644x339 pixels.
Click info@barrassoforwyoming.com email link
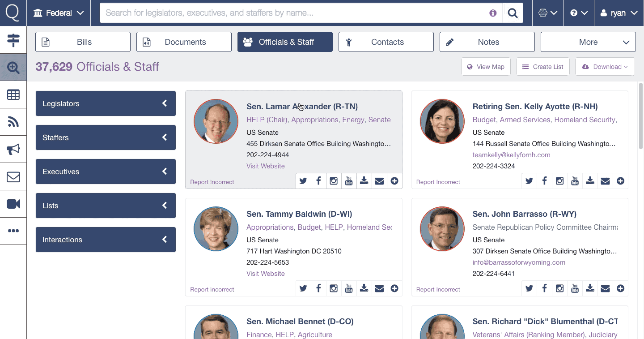click(x=519, y=262)
